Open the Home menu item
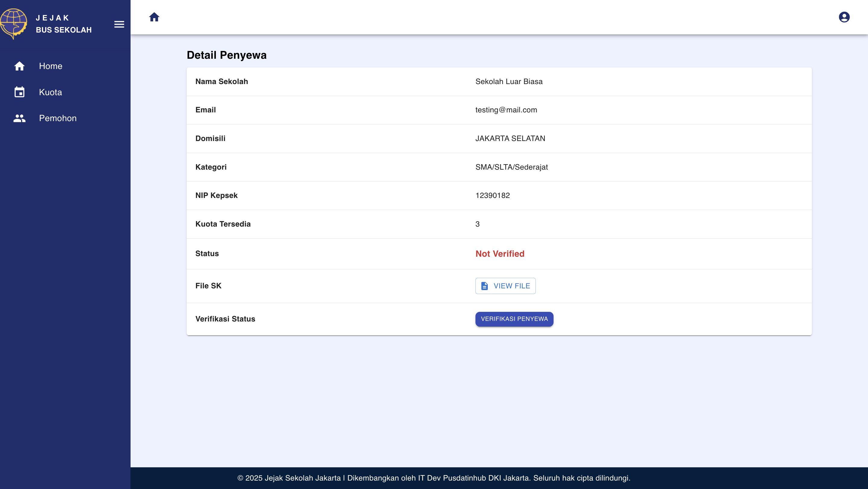868x489 pixels. [x=51, y=66]
